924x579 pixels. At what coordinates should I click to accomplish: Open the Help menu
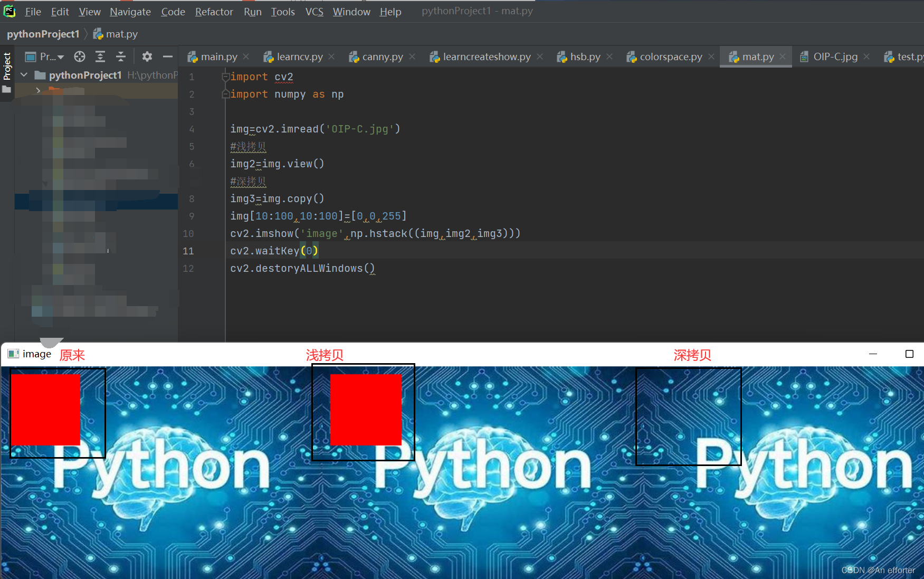click(x=390, y=12)
